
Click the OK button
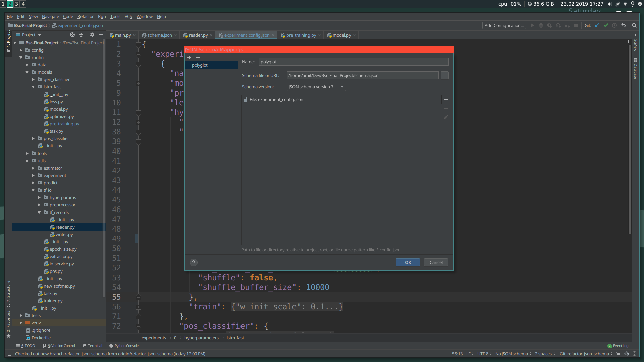click(408, 263)
